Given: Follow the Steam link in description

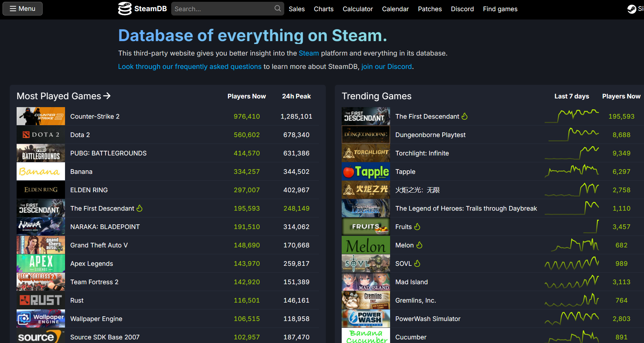Looking at the screenshot, I should tap(308, 53).
